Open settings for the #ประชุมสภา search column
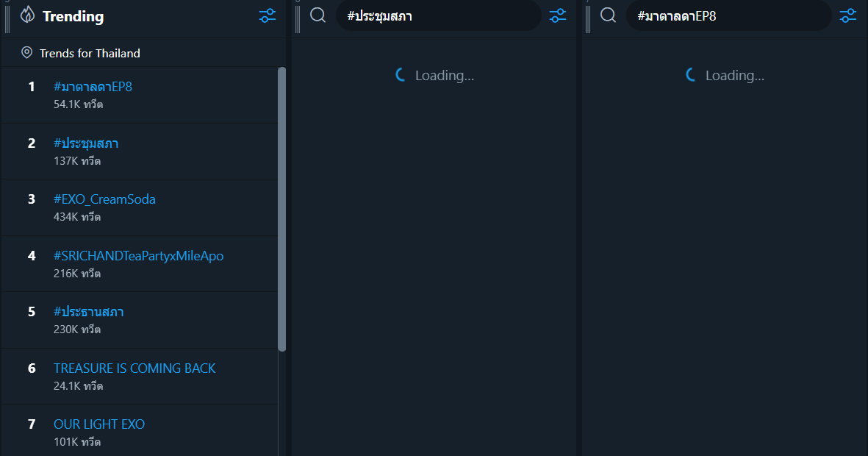 pos(557,15)
